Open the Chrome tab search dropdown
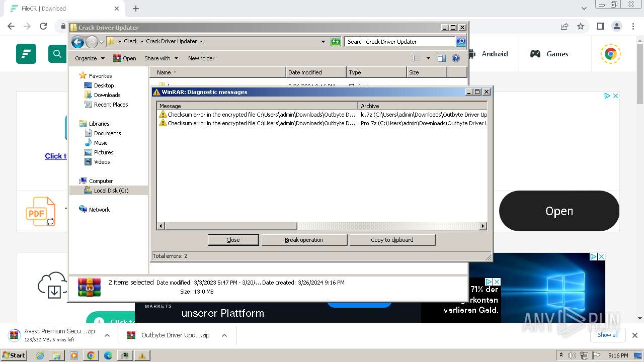Screen dimensions: 644x362 click(x=584, y=9)
